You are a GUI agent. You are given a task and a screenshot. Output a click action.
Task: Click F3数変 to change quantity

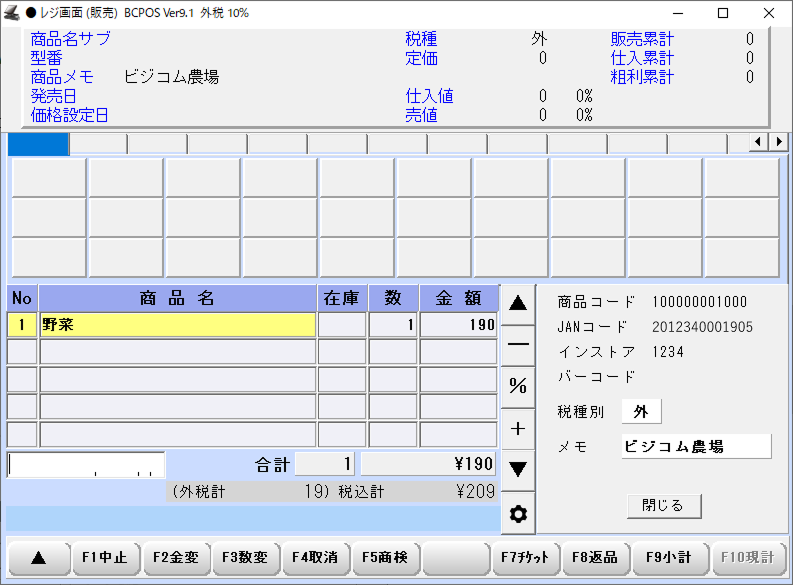[245, 558]
